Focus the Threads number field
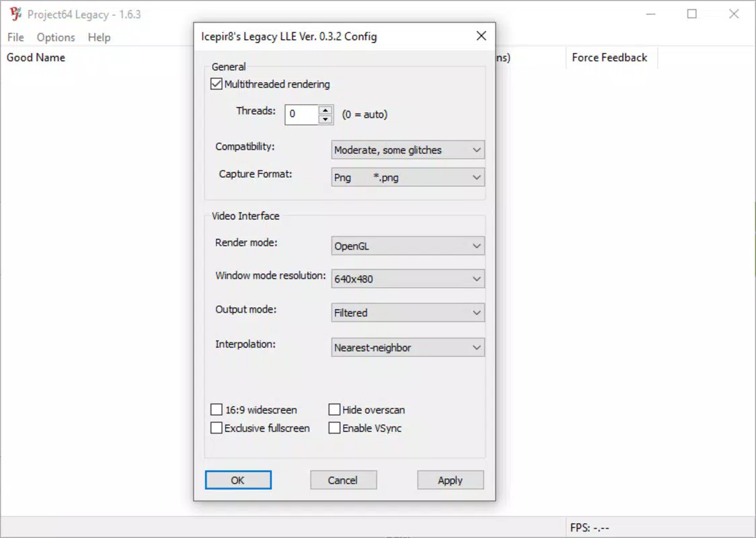 click(302, 115)
